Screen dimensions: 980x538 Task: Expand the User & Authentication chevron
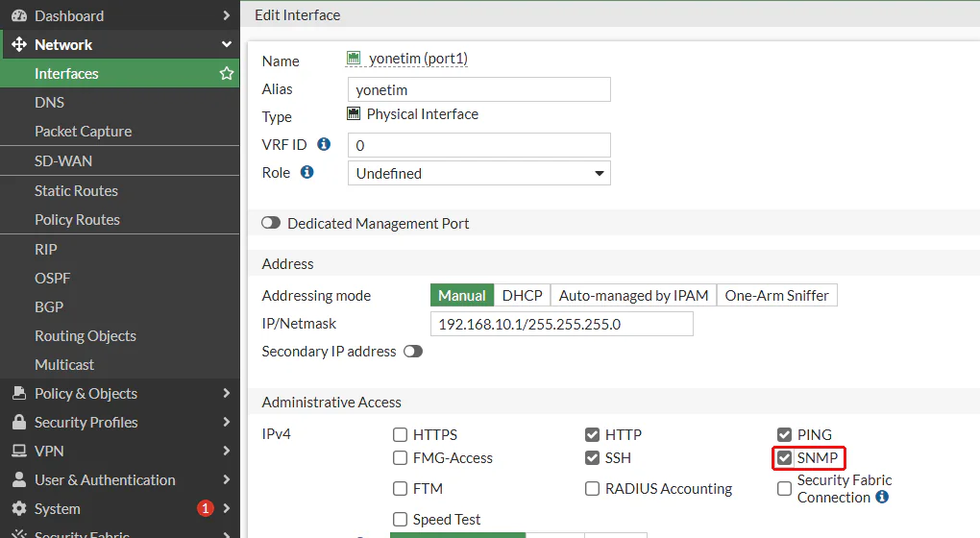click(x=226, y=479)
